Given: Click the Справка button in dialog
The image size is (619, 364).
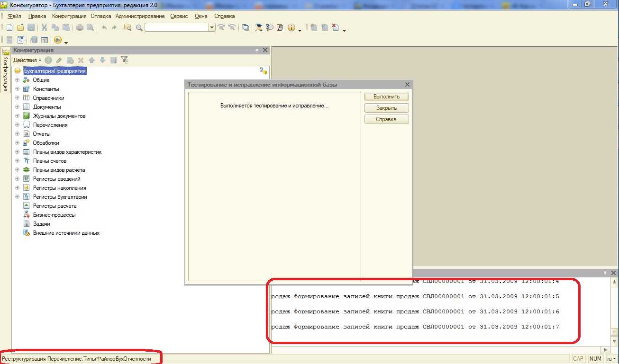Looking at the screenshot, I should tap(386, 119).
